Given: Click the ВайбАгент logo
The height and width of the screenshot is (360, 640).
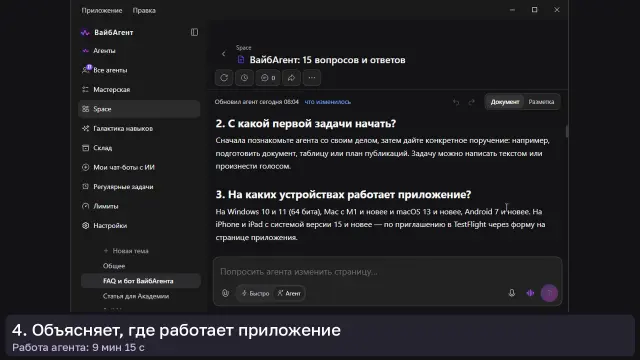Looking at the screenshot, I should pos(85,32).
